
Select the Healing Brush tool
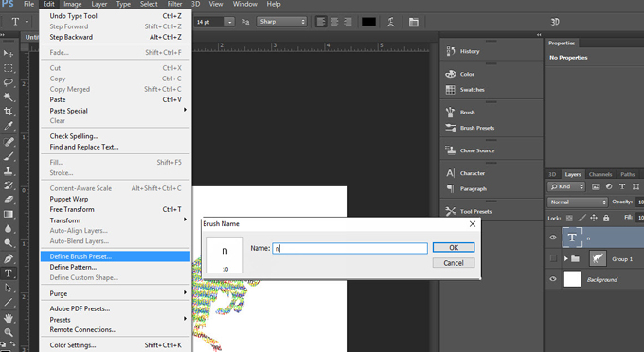coord(9,142)
